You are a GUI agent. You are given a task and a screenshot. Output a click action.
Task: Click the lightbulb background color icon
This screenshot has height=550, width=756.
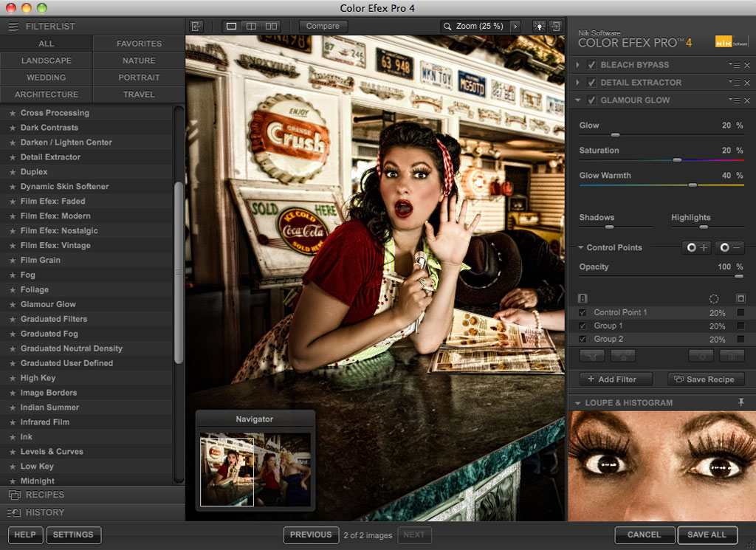click(539, 27)
